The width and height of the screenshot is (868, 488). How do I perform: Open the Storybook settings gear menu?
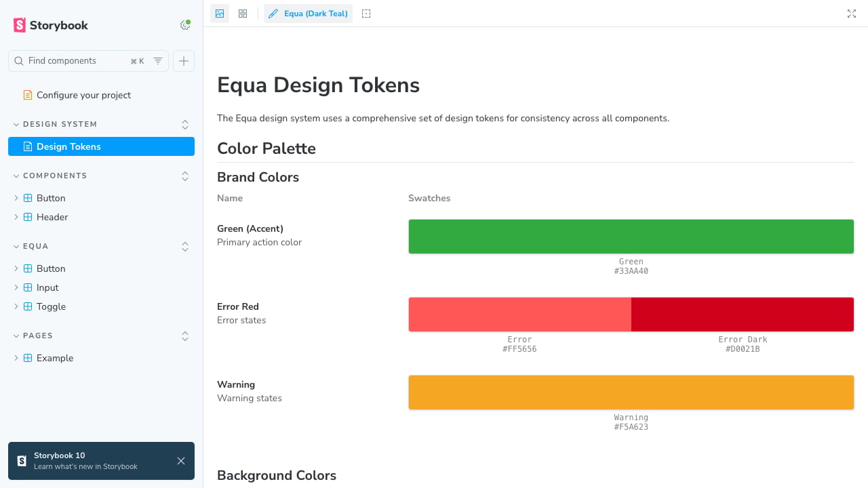(184, 25)
